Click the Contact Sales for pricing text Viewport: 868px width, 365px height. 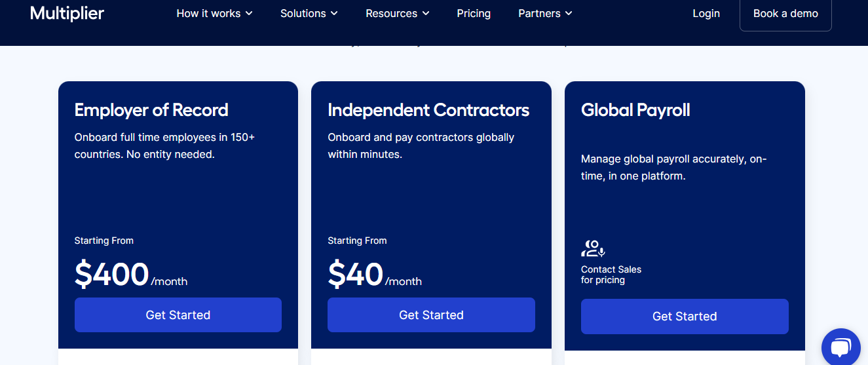611,275
